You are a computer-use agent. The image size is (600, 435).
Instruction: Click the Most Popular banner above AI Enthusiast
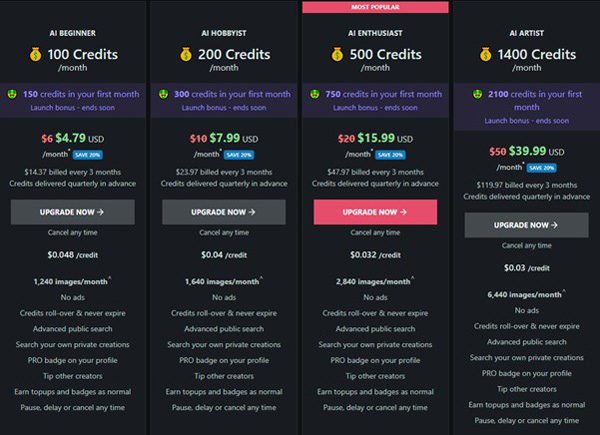pos(375,8)
